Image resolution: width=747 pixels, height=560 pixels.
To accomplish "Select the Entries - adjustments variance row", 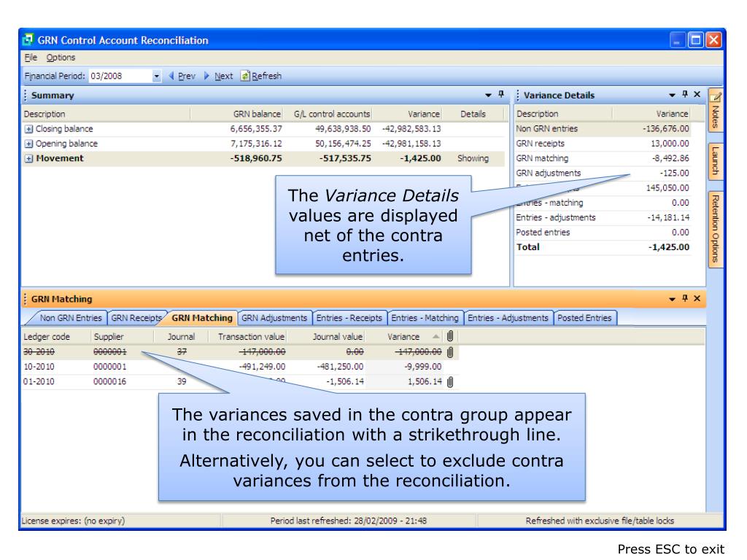I will coord(602,217).
